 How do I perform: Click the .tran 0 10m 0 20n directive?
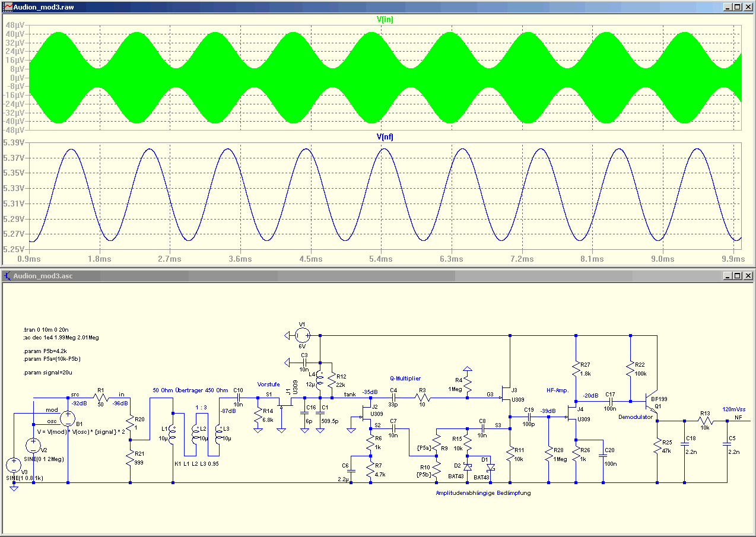46,329
